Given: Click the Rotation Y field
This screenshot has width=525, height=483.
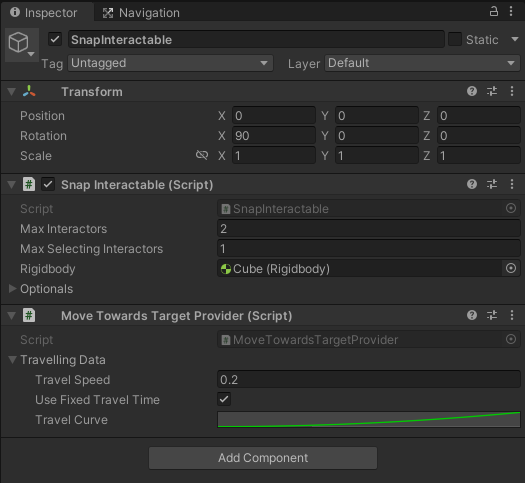Looking at the screenshot, I should [x=377, y=136].
